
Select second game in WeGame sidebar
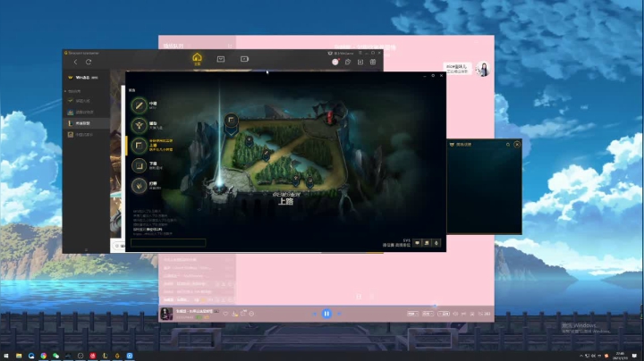86,112
